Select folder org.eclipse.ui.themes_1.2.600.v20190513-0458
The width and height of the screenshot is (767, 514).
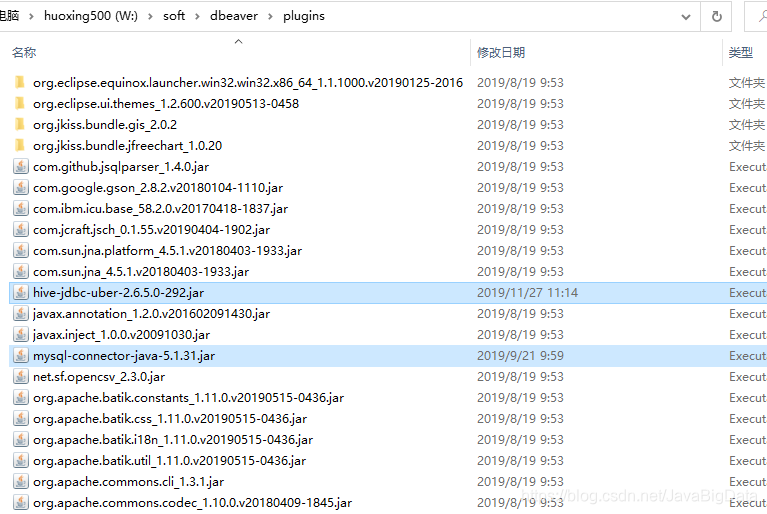pyautogui.click(x=166, y=104)
